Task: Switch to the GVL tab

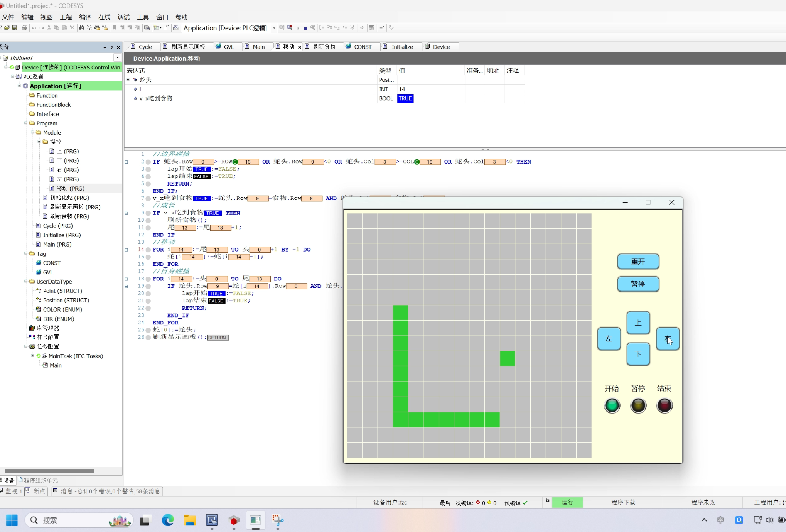Action: (228, 47)
